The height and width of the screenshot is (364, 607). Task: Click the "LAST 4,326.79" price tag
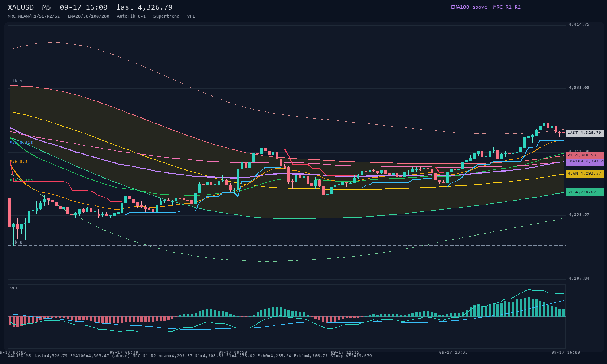[x=585, y=133]
